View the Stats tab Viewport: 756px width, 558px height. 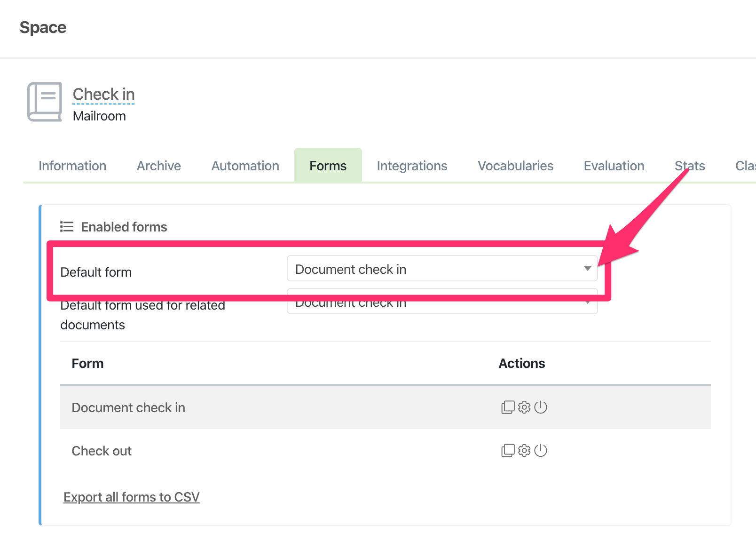(689, 166)
